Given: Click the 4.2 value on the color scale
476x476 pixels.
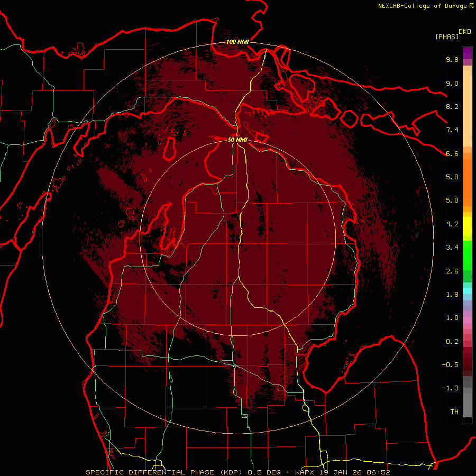Looking at the screenshot, I should 452,224.
